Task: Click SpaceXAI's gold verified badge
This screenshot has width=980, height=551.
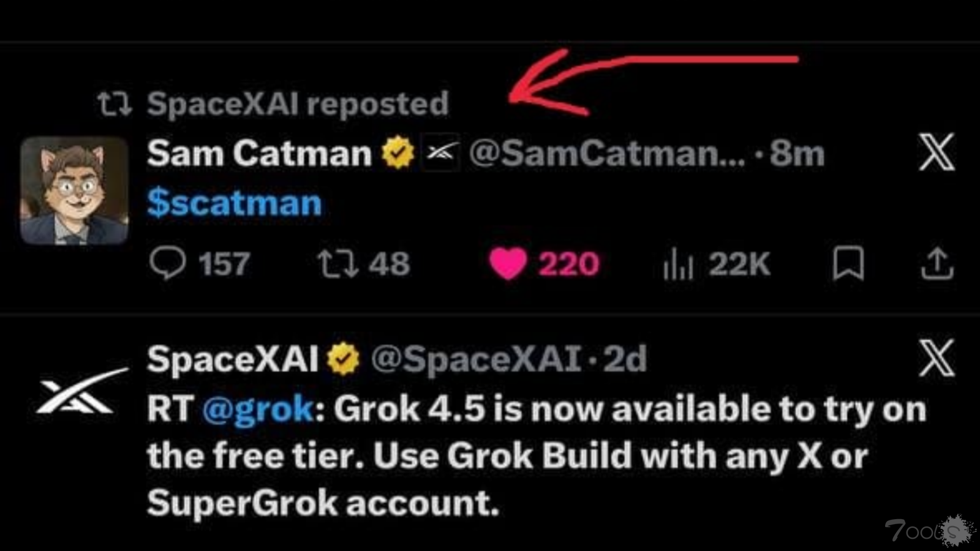Action: (x=343, y=359)
